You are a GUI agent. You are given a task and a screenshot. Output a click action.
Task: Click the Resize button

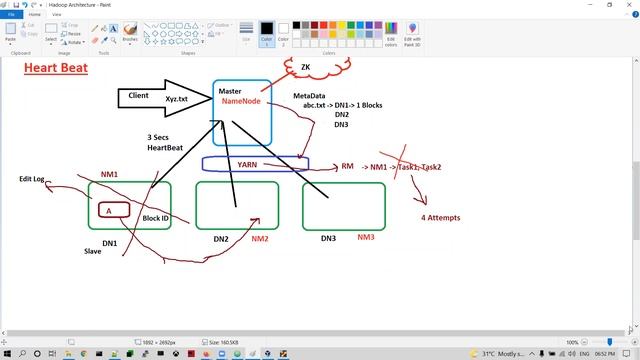(x=71, y=34)
